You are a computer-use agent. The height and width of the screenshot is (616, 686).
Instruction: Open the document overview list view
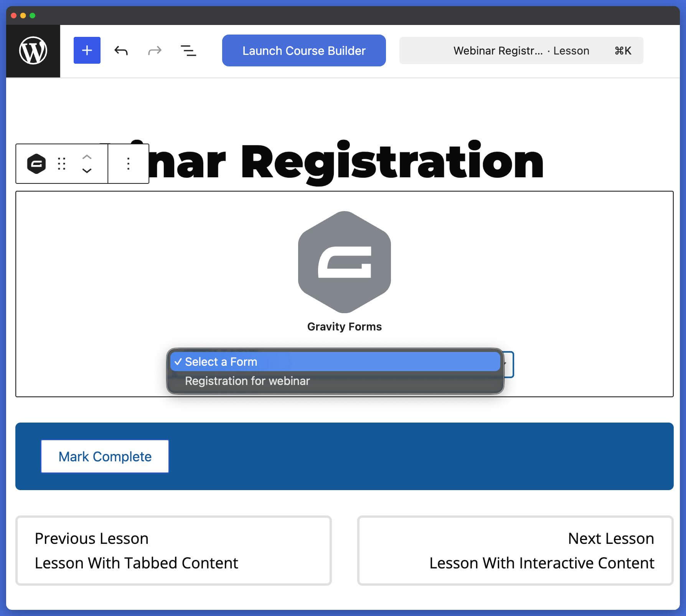(x=188, y=50)
